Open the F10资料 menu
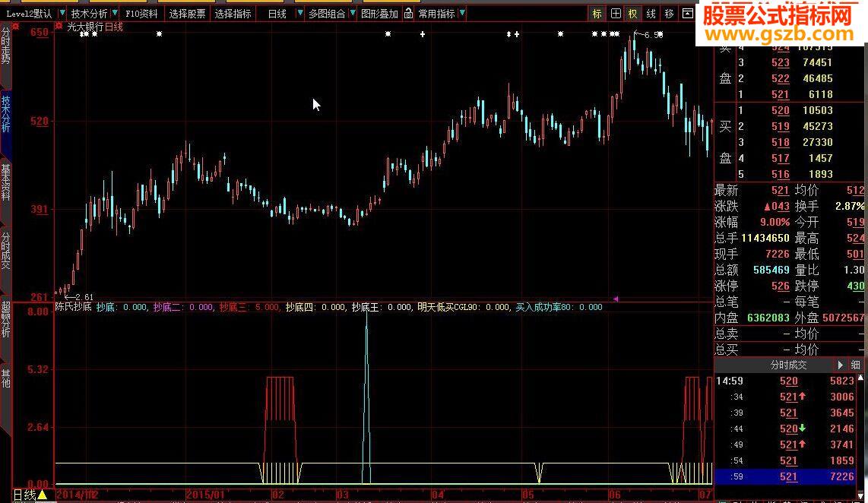The width and height of the screenshot is (868, 503). [x=141, y=14]
